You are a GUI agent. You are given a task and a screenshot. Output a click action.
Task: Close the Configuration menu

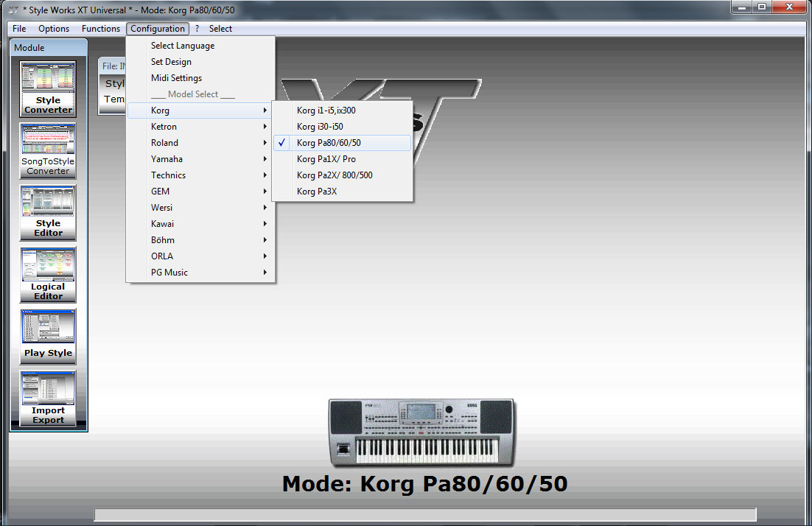click(158, 29)
